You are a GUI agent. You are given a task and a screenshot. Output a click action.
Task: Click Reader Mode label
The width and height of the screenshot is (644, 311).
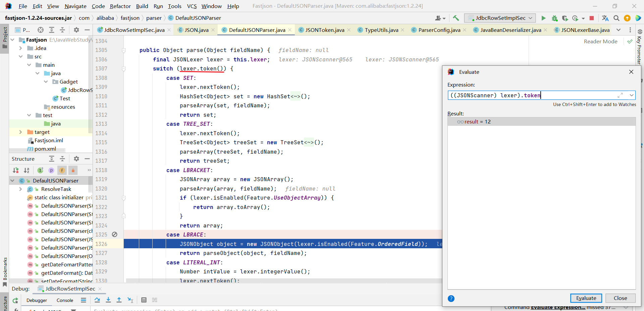600,41
